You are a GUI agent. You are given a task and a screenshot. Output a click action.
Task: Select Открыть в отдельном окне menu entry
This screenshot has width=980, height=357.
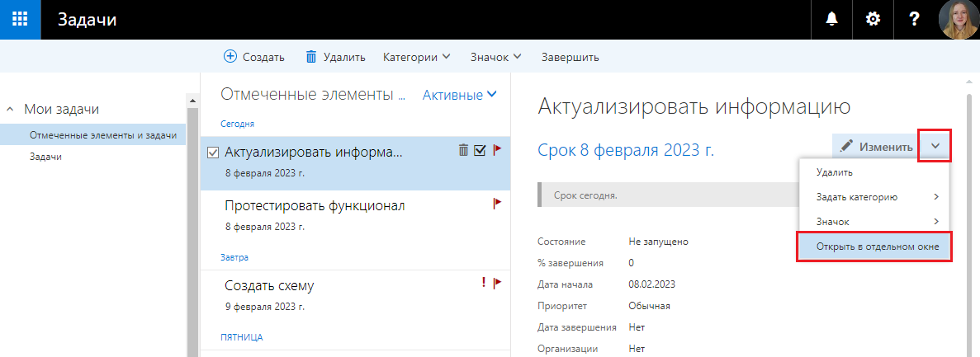pos(873,247)
